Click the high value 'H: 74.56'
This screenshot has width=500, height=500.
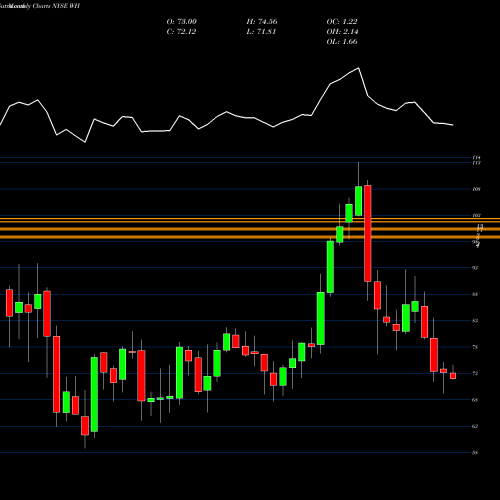coord(262,22)
